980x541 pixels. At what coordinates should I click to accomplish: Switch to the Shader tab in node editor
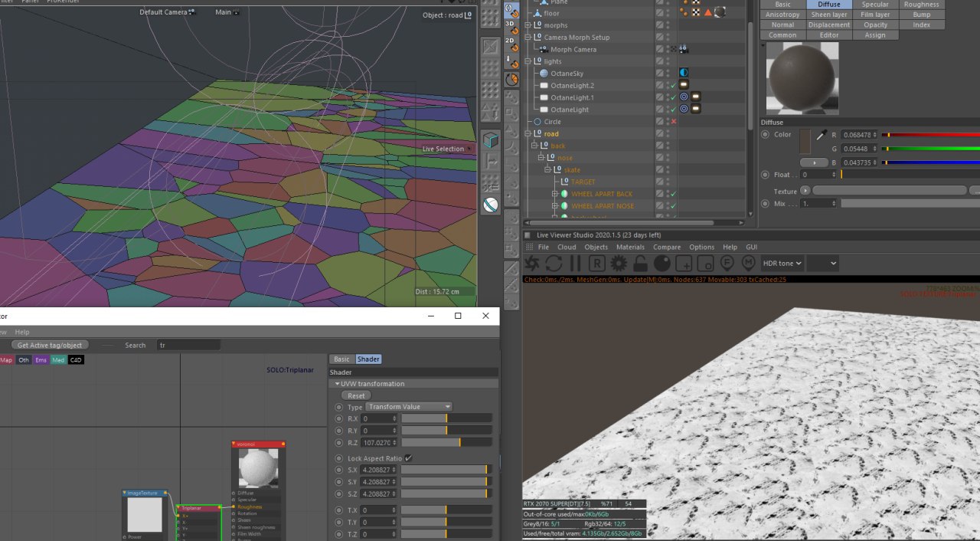(368, 359)
